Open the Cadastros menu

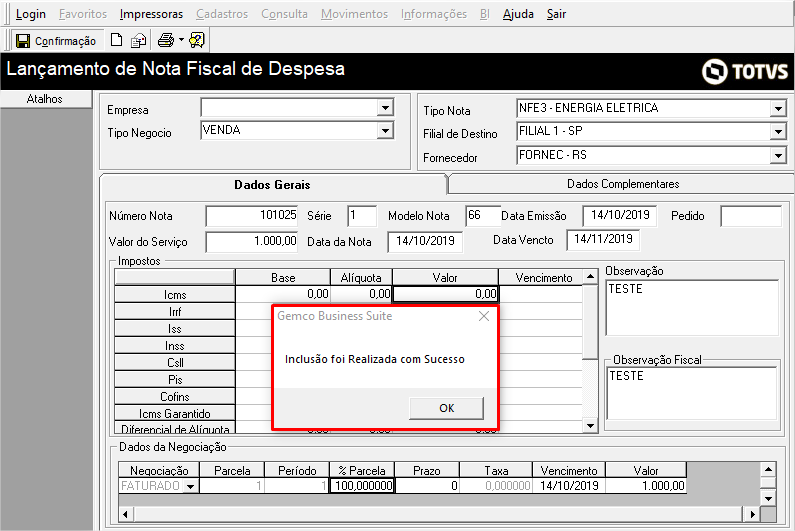coord(222,14)
